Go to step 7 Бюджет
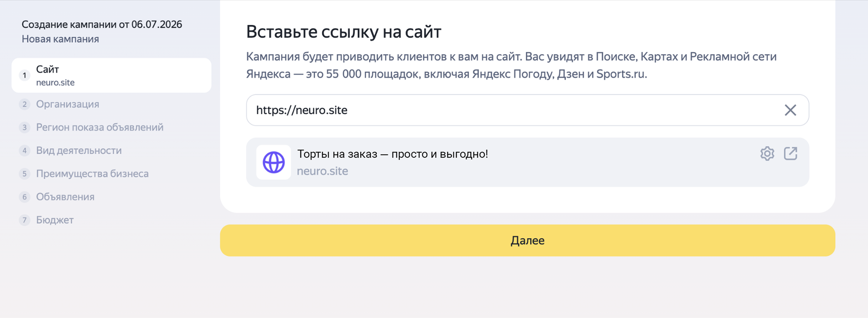Image resolution: width=868 pixels, height=318 pixels. pos(46,220)
